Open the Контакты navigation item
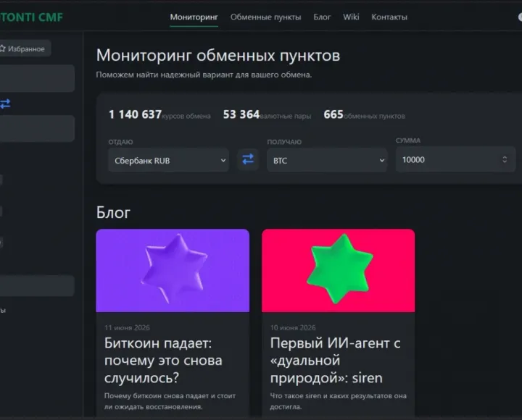This screenshot has height=420, width=522. click(389, 17)
